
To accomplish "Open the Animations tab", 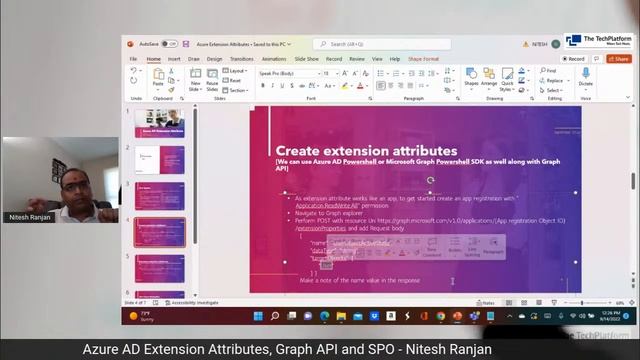I will tap(274, 59).
